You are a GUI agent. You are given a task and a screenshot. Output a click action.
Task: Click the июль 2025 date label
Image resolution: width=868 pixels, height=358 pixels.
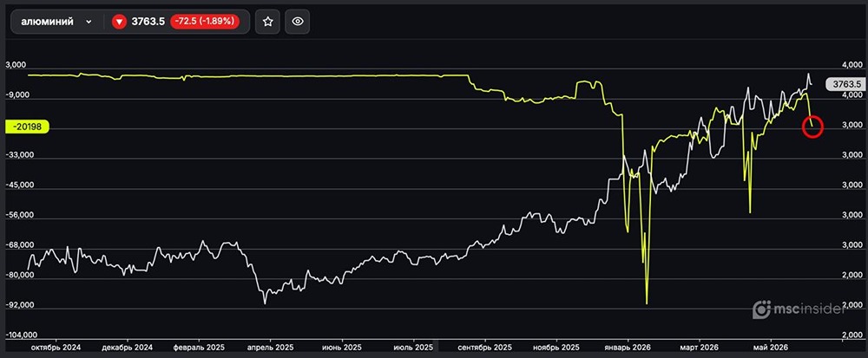tap(413, 348)
